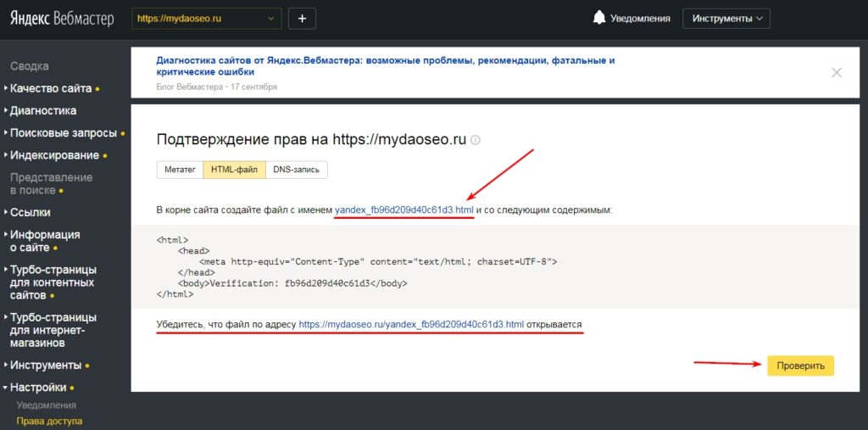Download the yandex_fb96d209d40c61d3.html file link

tap(404, 210)
